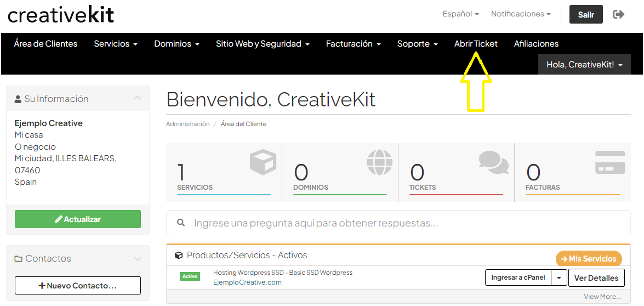Screen dimensions: 644x306
Task: Click the domains globe icon
Action: coord(379,162)
